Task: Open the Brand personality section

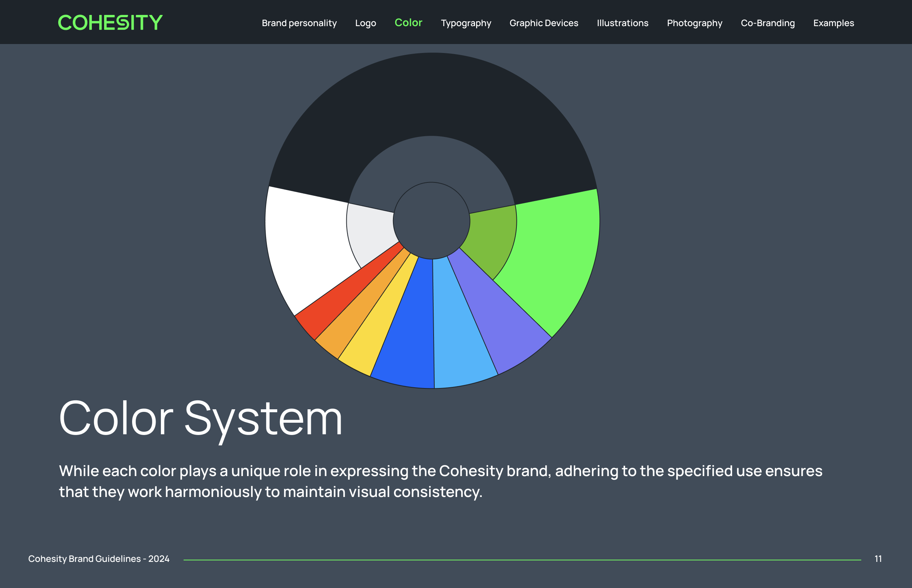Action: pos(299,23)
